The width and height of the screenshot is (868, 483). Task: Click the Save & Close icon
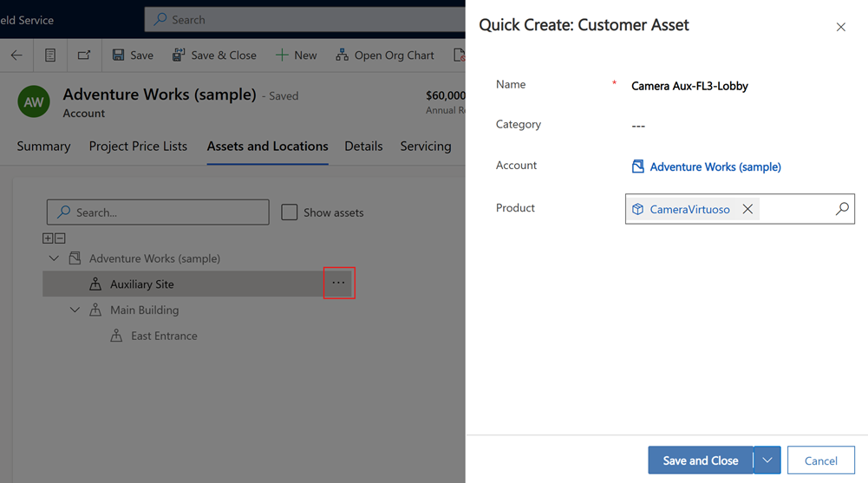tap(179, 55)
